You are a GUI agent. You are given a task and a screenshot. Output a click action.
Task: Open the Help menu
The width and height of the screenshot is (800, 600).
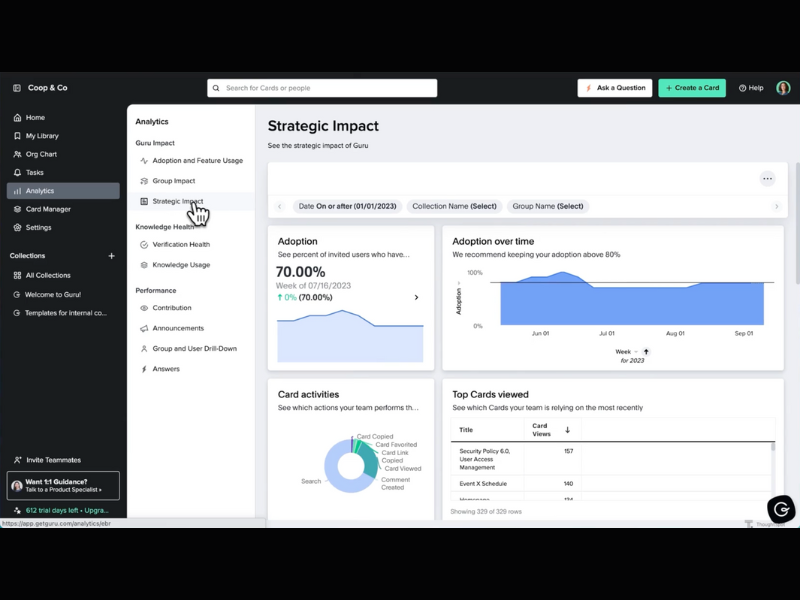click(x=751, y=88)
